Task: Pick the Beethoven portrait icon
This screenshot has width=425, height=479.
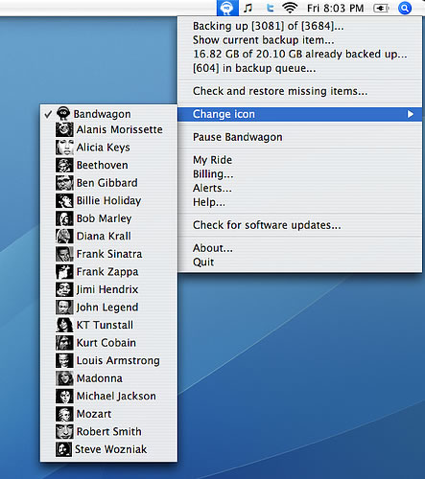Action: [64, 165]
